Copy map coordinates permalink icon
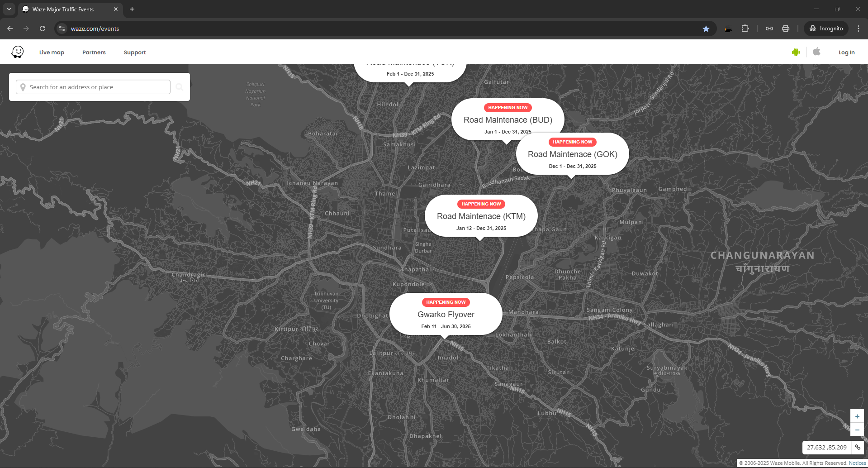The height and width of the screenshot is (468, 868). coord(857,447)
